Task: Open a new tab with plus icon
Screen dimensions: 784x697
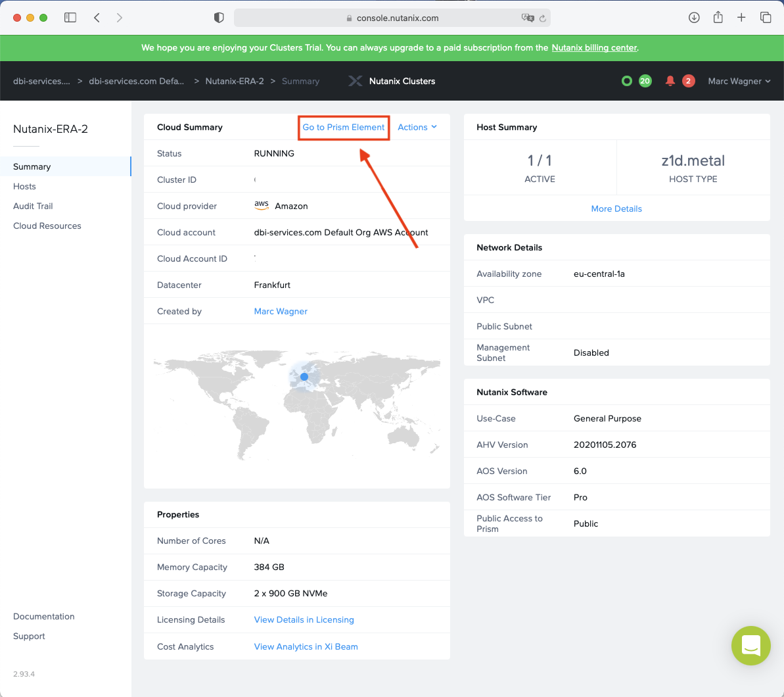Action: pos(741,18)
